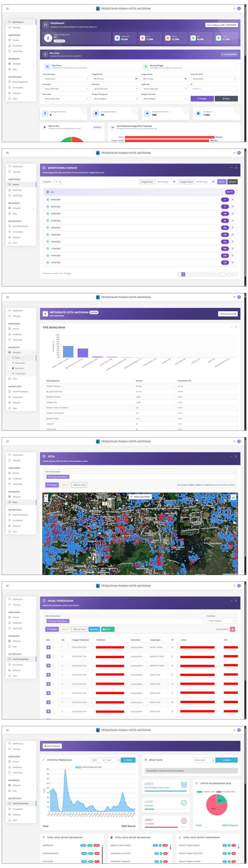Tick checkbox for Hasil Pendataan row 5
Screen dimensions: 248x868
tap(53, 684)
